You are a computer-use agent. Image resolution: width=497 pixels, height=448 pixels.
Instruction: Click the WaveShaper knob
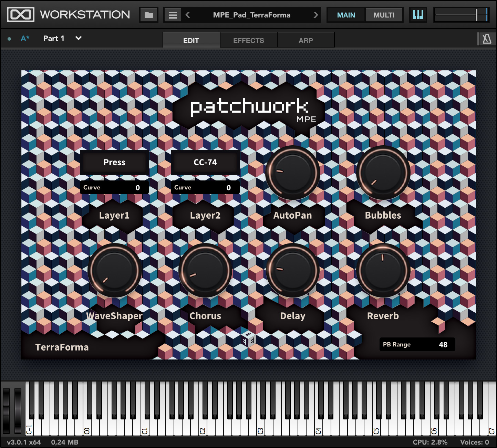coord(115,271)
